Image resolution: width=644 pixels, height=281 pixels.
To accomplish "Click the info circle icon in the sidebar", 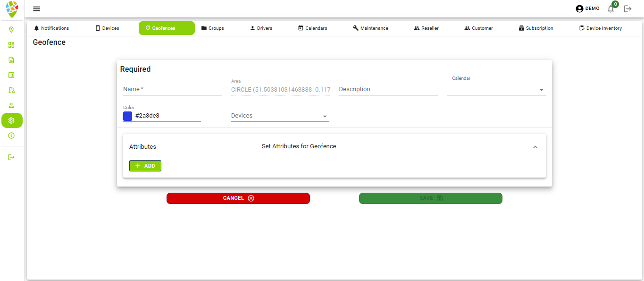I will tap(11, 136).
